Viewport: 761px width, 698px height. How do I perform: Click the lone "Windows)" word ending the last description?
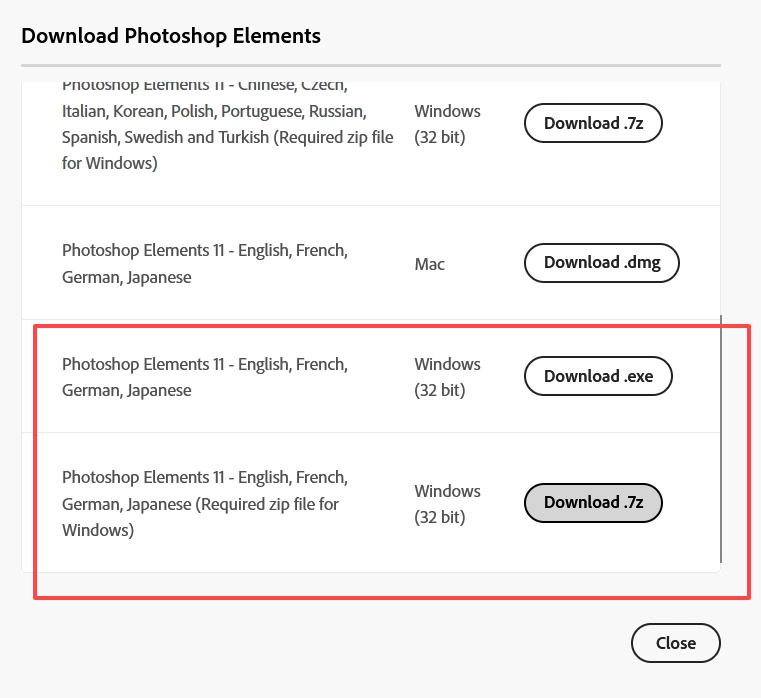coord(98,530)
